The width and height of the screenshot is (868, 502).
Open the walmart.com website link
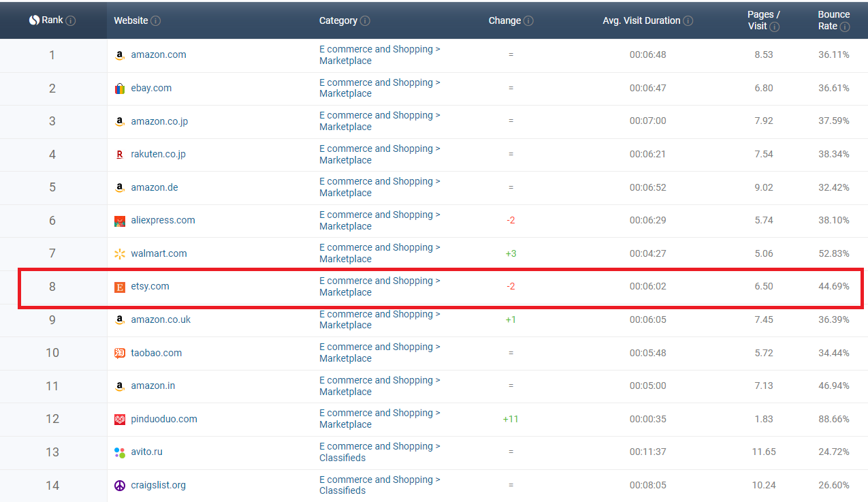159,253
